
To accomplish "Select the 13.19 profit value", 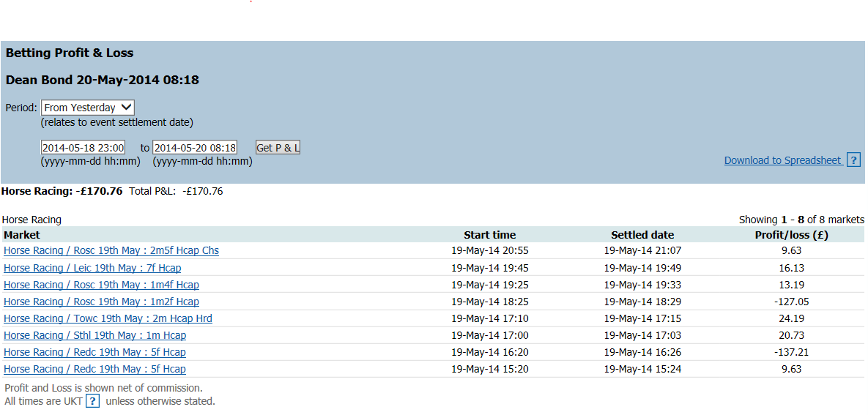I will coord(792,285).
